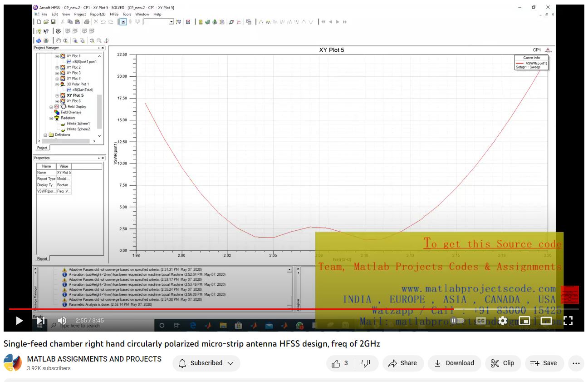Play the paused video
This screenshot has width=588, height=382.
tap(19, 321)
